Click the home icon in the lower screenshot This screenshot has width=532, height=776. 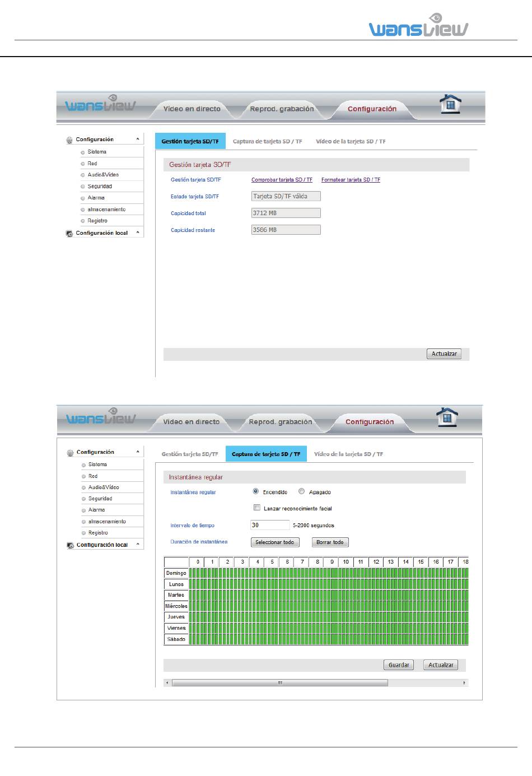point(447,417)
